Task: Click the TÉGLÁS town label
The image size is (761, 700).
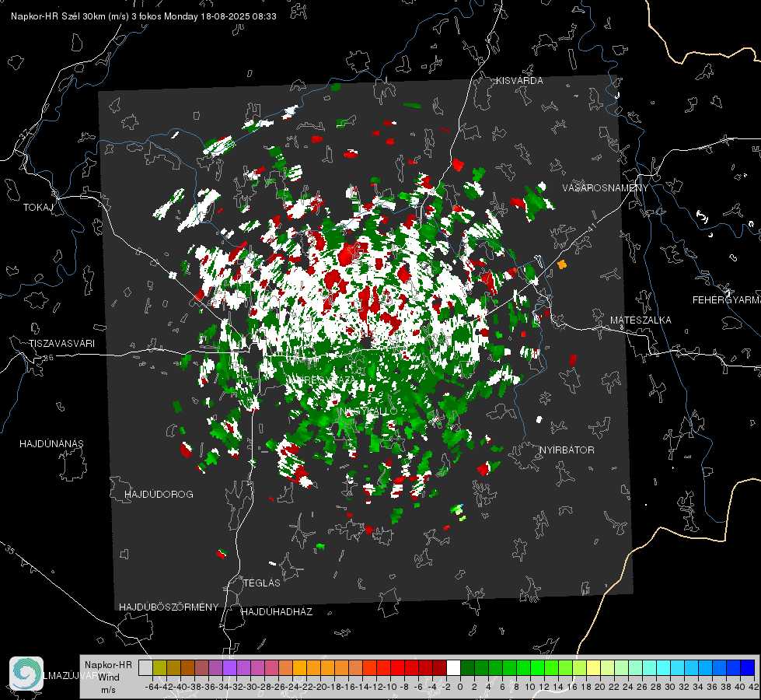Action: (262, 583)
